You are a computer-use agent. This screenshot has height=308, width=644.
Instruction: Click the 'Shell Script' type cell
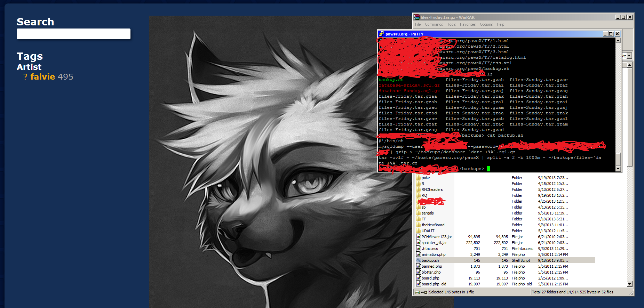point(521,260)
